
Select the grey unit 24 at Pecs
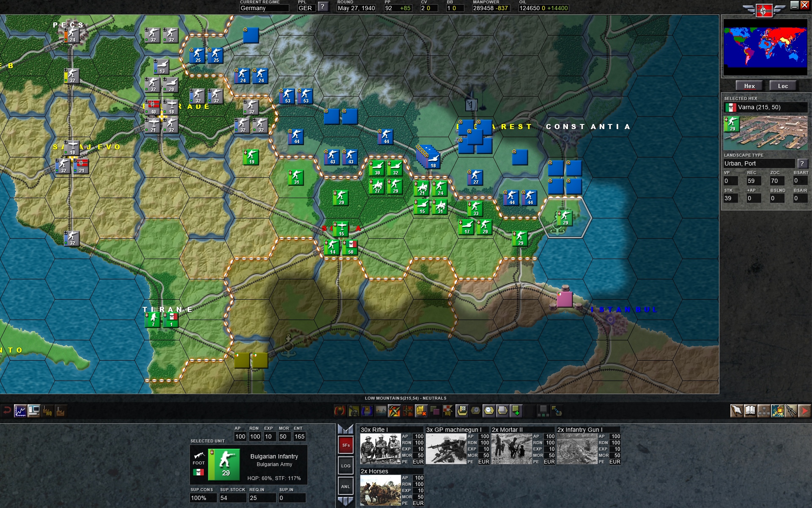[72, 35]
